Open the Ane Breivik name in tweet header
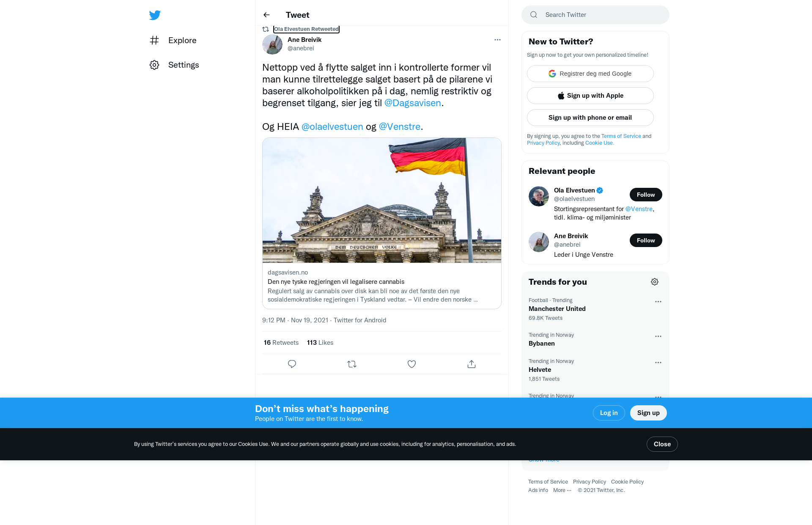Viewport: 812px width, 525px height. (x=304, y=40)
